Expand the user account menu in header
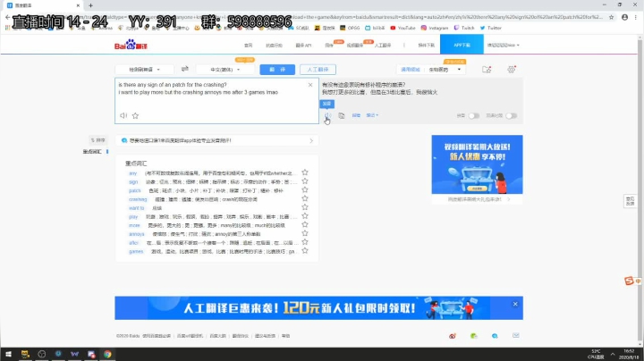This screenshot has width=644, height=361. (503, 45)
